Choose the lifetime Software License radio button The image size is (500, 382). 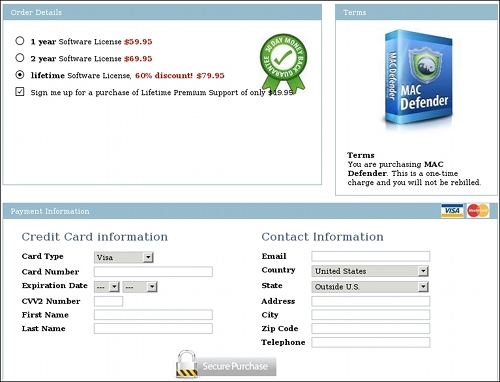pyautogui.click(x=20, y=75)
